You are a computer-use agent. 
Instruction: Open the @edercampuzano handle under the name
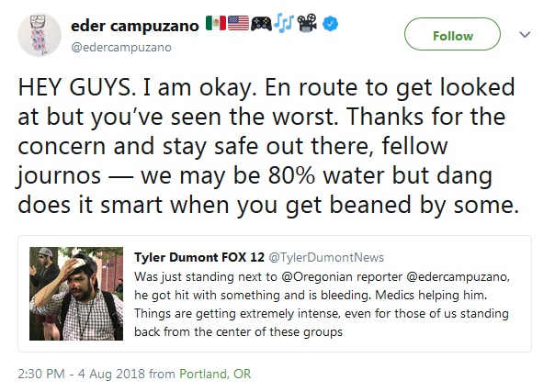point(121,47)
